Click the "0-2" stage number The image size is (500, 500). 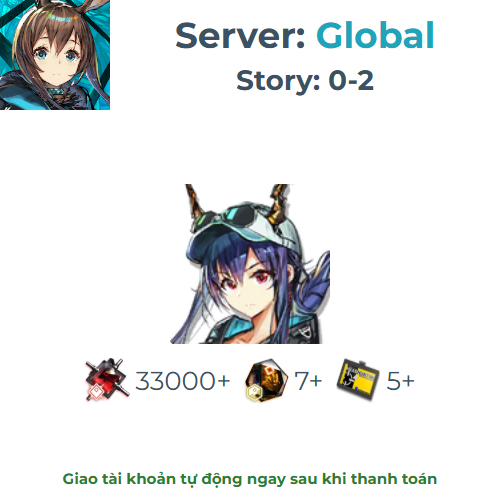point(351,81)
